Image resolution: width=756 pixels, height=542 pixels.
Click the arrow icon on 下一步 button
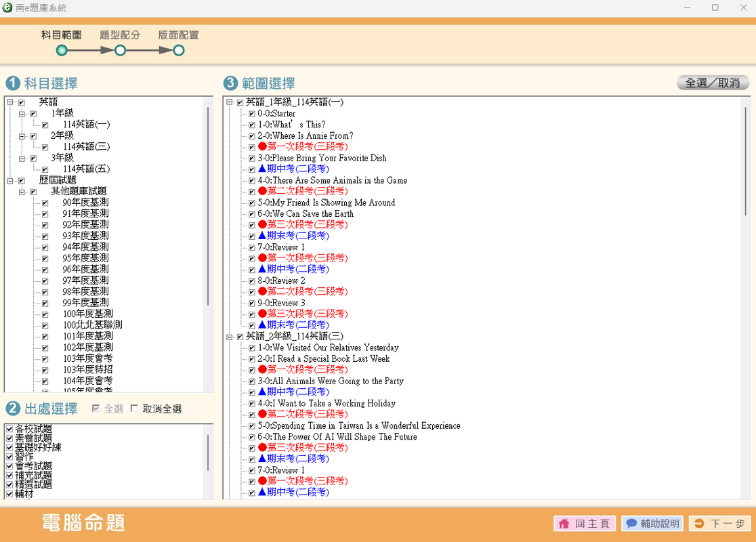tap(699, 524)
